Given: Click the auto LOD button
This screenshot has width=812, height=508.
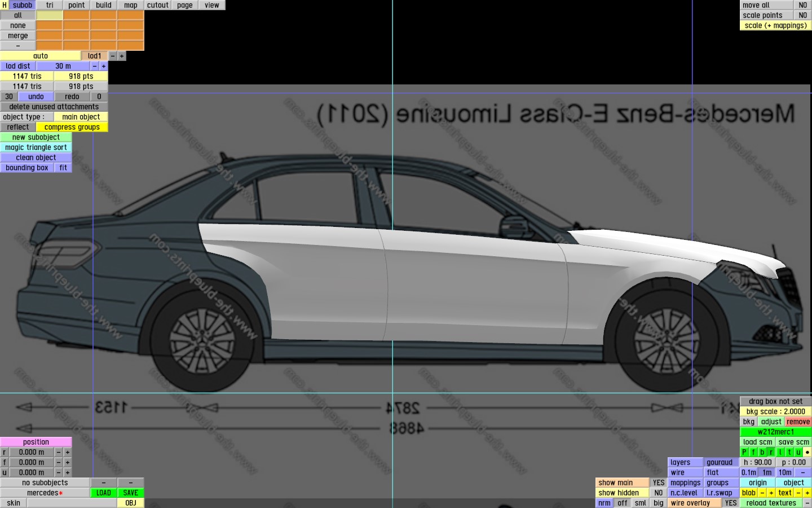Looking at the screenshot, I should pos(41,56).
